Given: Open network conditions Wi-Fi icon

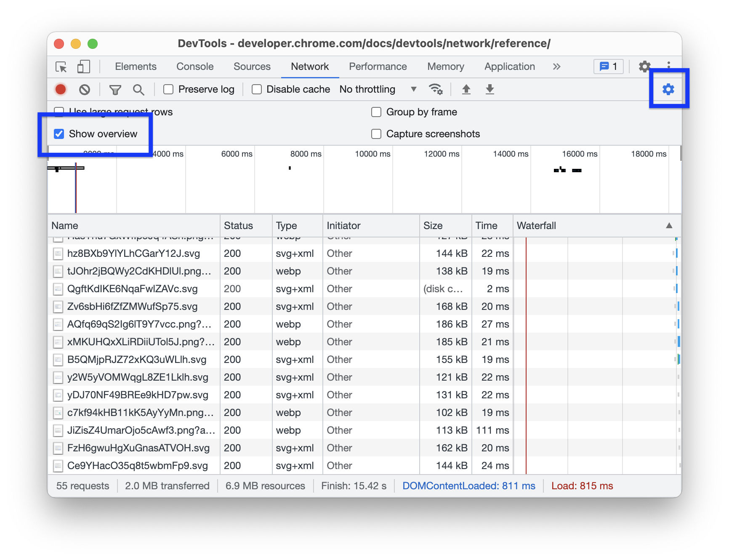Looking at the screenshot, I should click(435, 89).
